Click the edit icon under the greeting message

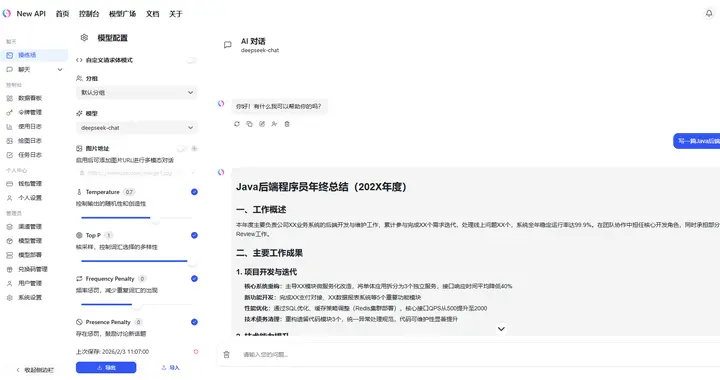pyautogui.click(x=262, y=124)
